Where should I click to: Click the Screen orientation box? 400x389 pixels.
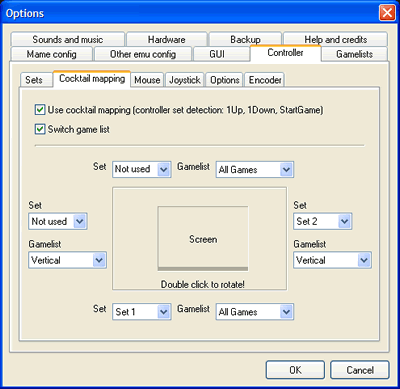coord(203,239)
